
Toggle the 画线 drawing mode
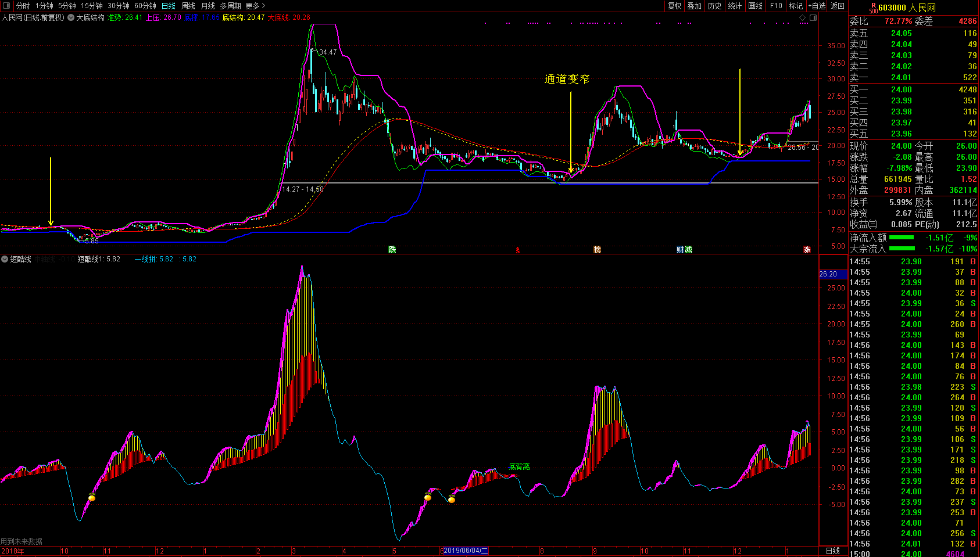pos(755,6)
